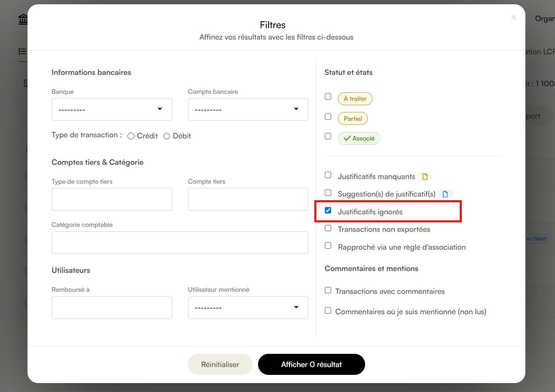This screenshot has width=555, height=392.
Task: Click the blue suggested receipt document icon
Action: (x=445, y=194)
